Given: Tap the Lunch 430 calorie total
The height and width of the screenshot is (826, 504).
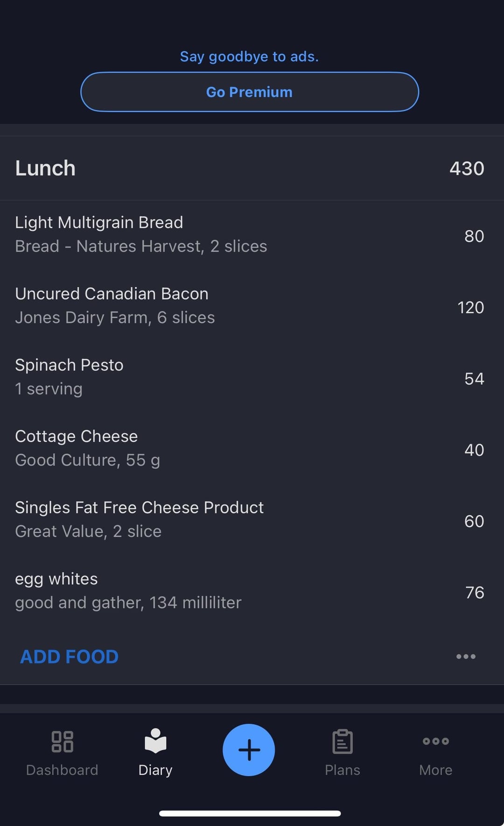Looking at the screenshot, I should [467, 169].
